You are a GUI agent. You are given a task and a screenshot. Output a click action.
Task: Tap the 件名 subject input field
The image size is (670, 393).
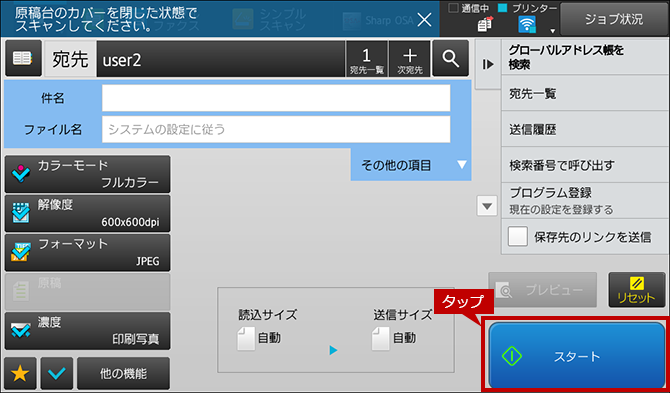click(x=276, y=98)
